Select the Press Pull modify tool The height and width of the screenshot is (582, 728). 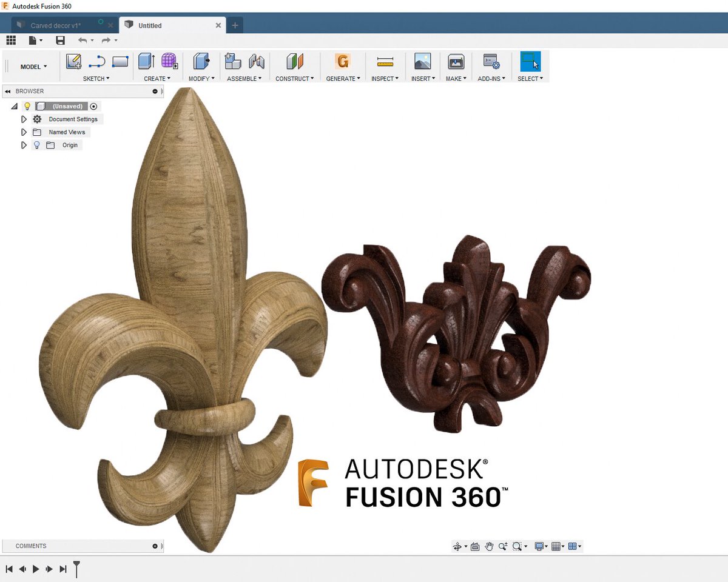201,61
